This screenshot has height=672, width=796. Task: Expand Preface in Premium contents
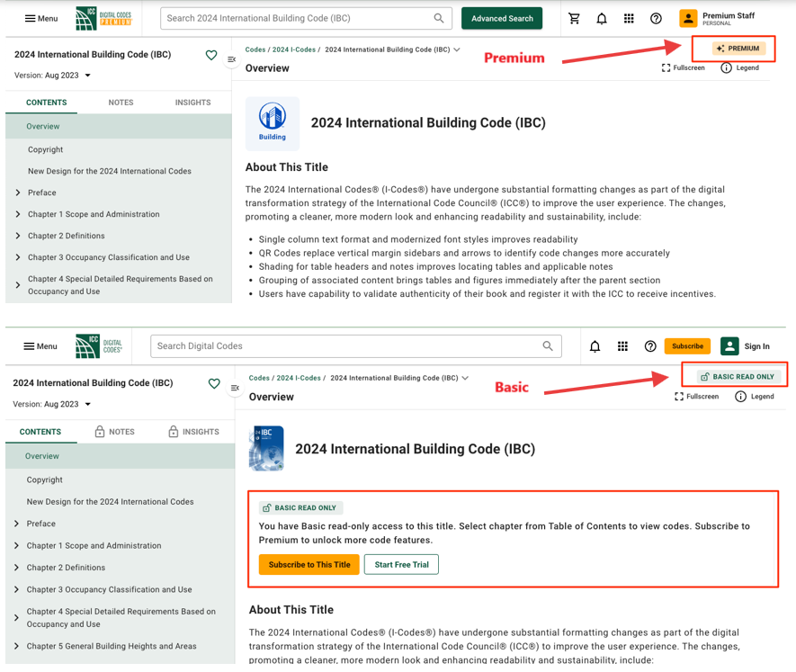[18, 193]
